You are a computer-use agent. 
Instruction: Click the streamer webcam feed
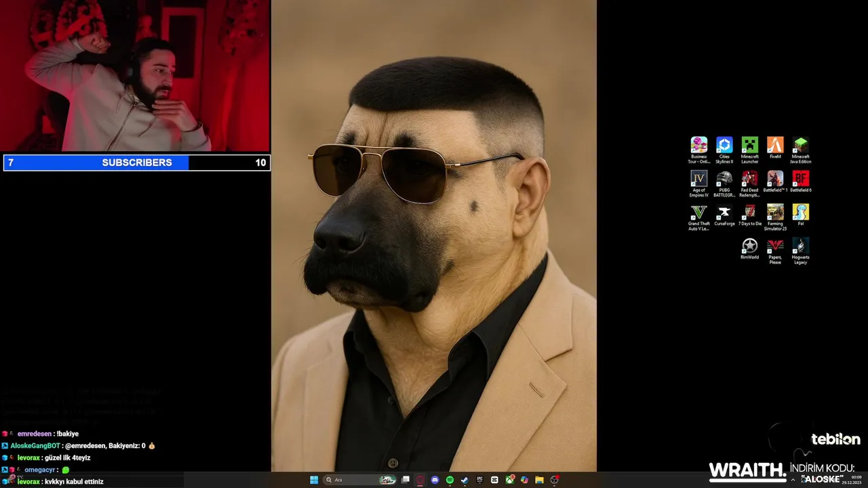tap(135, 75)
